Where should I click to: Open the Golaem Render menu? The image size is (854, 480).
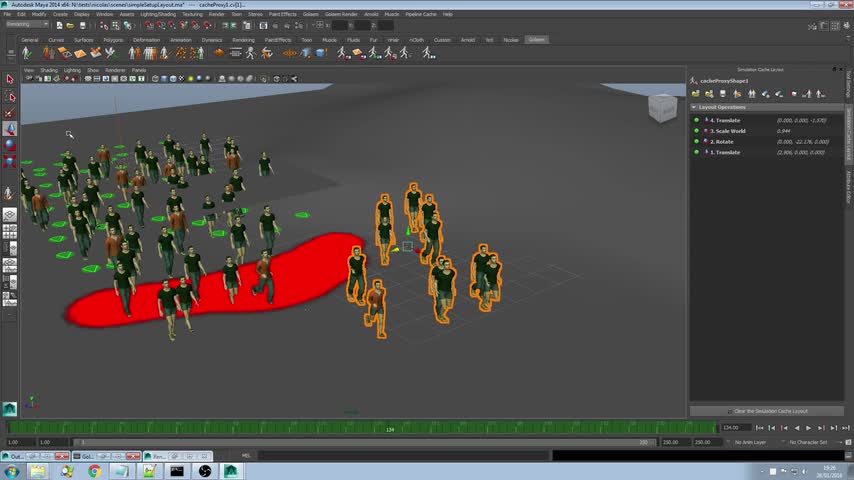tap(341, 14)
